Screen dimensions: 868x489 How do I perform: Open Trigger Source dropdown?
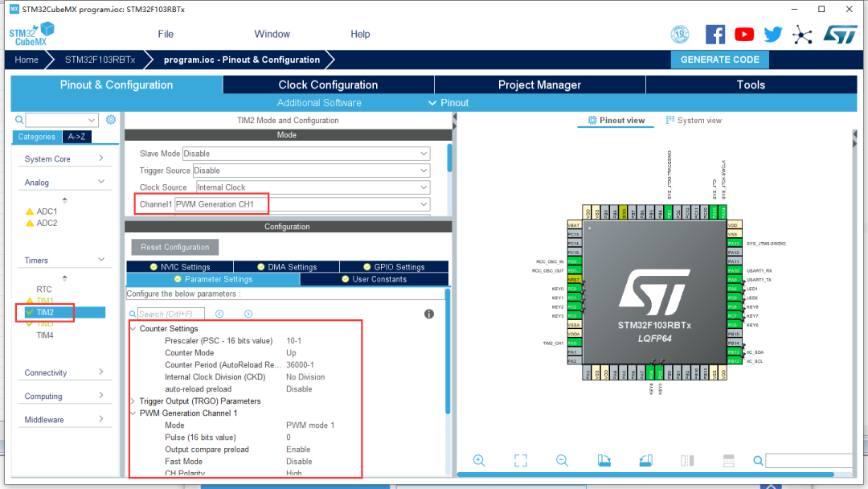[311, 171]
